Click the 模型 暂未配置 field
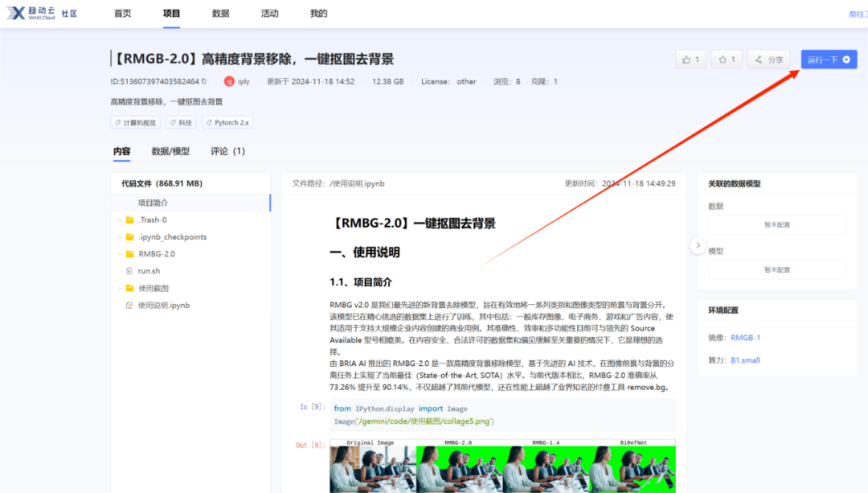 776,269
